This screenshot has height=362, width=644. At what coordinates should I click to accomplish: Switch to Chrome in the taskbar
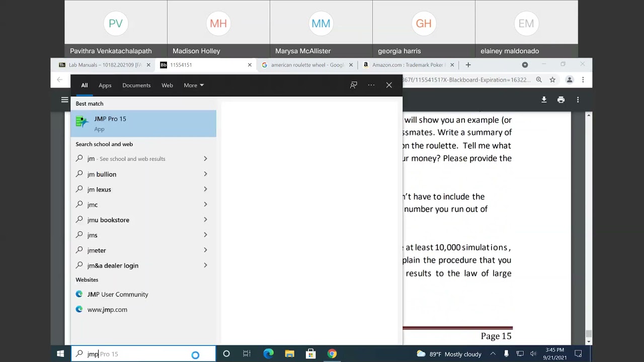tap(332, 354)
